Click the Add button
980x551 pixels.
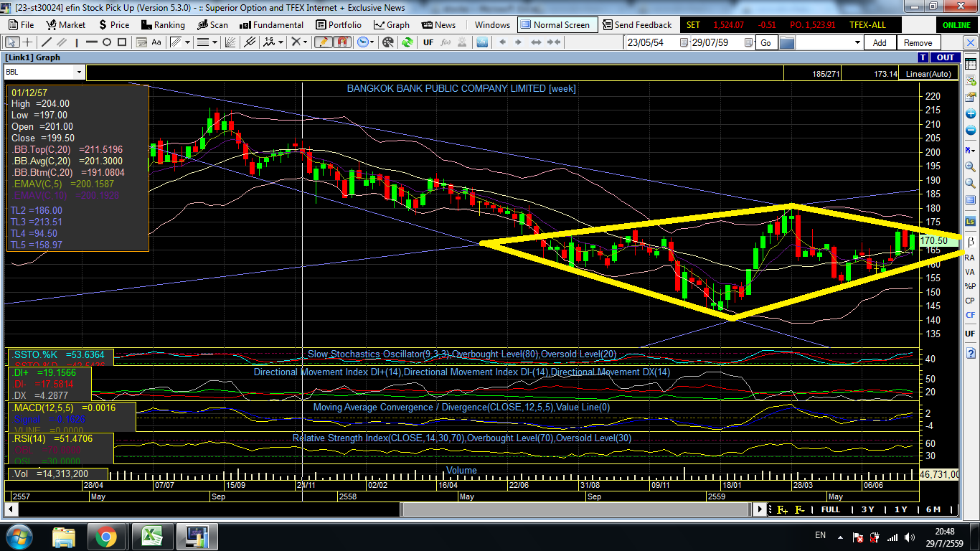point(880,42)
